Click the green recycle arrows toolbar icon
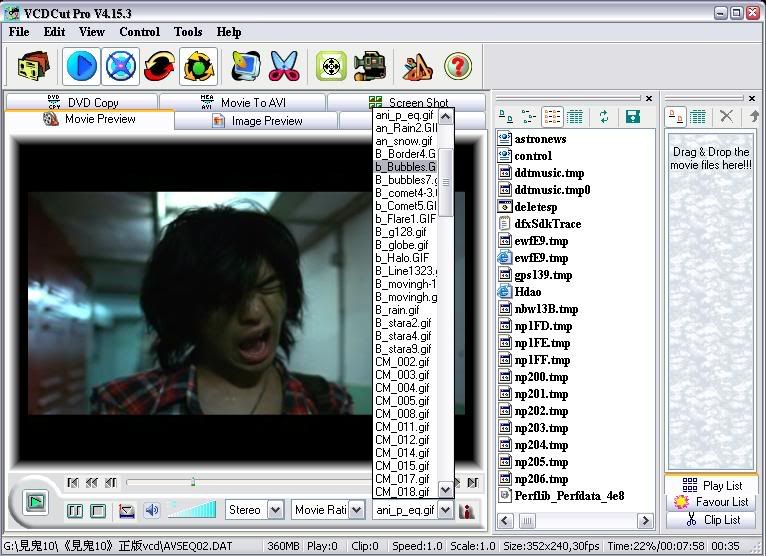This screenshot has height=556, width=766. coord(198,66)
